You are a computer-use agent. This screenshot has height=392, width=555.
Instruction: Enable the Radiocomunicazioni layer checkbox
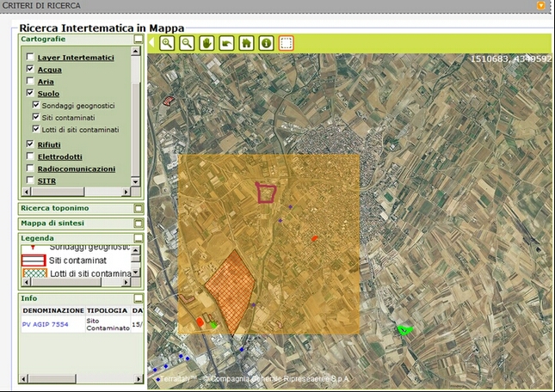pyautogui.click(x=30, y=168)
